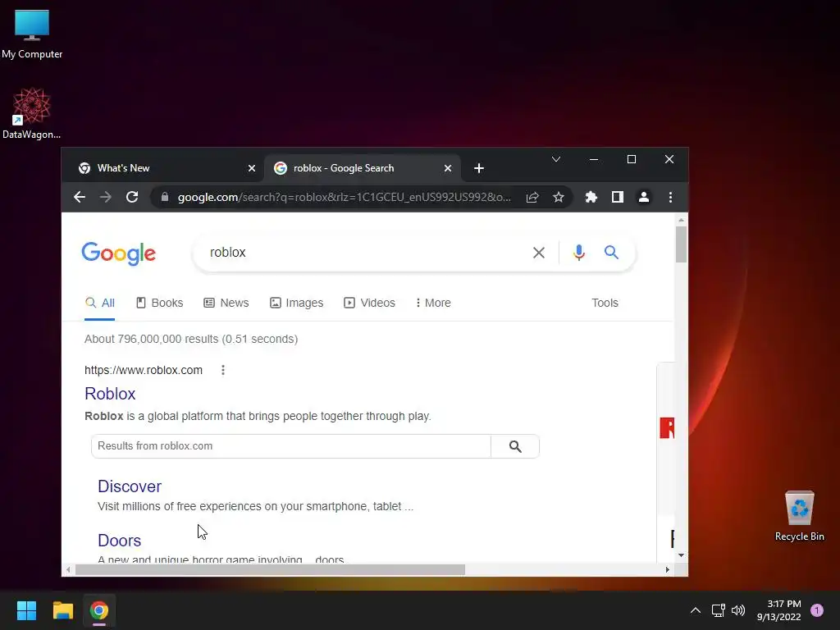View site information via the lock icon
840x630 pixels.
click(165, 197)
